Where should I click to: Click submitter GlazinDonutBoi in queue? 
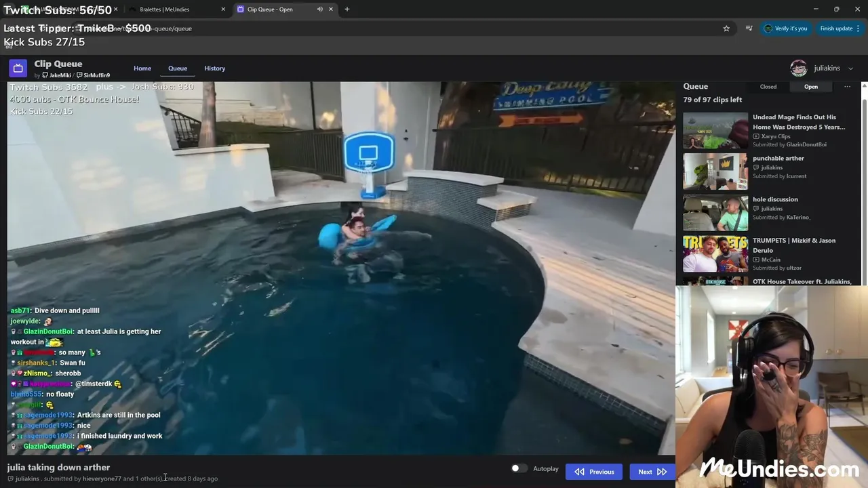pyautogui.click(x=806, y=144)
